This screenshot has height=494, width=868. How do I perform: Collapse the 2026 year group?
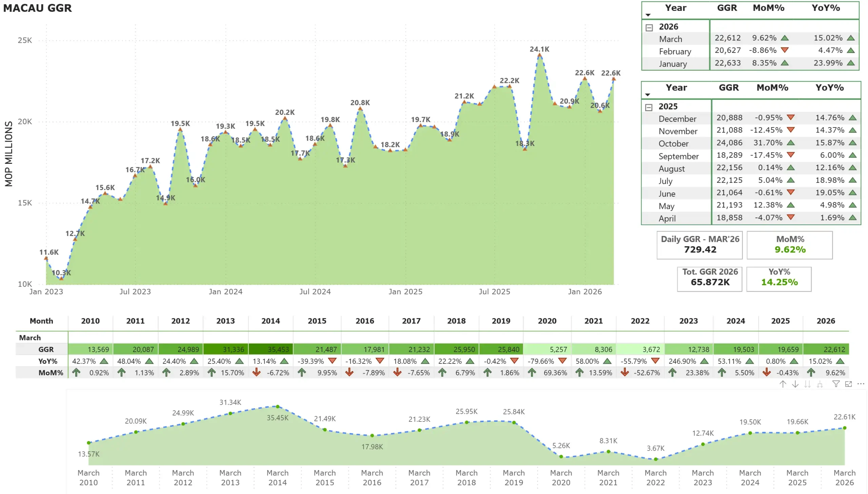click(649, 27)
